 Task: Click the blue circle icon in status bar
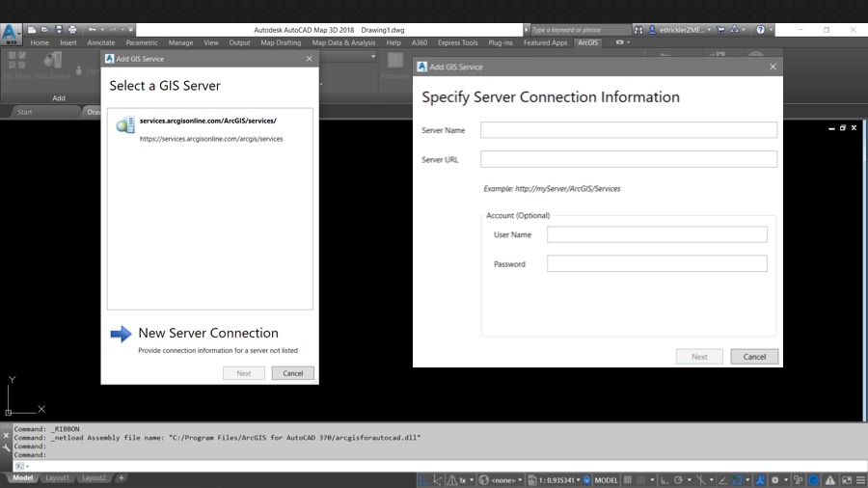pos(814,480)
